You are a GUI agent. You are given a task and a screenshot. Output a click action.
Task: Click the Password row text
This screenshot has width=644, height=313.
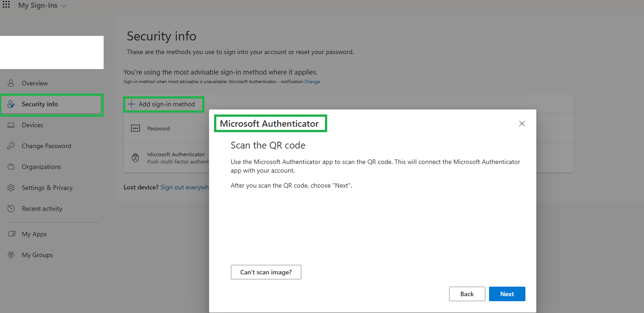(159, 129)
